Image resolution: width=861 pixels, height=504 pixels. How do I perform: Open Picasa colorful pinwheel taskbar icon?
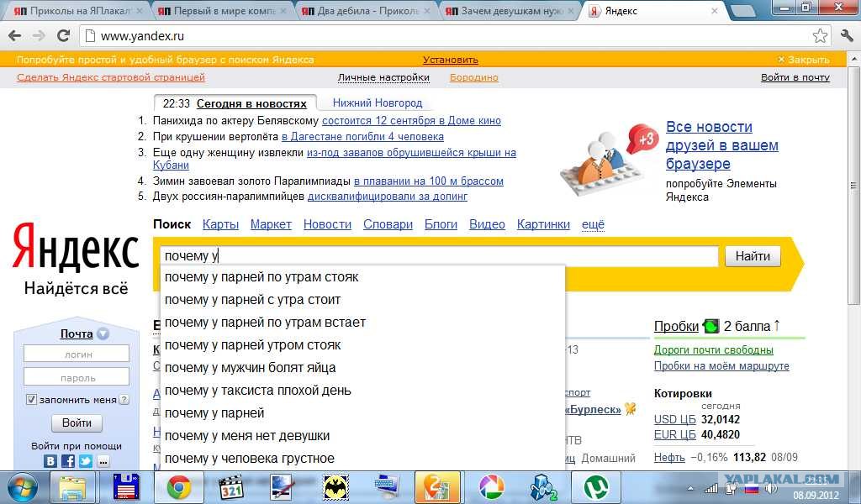(x=491, y=487)
